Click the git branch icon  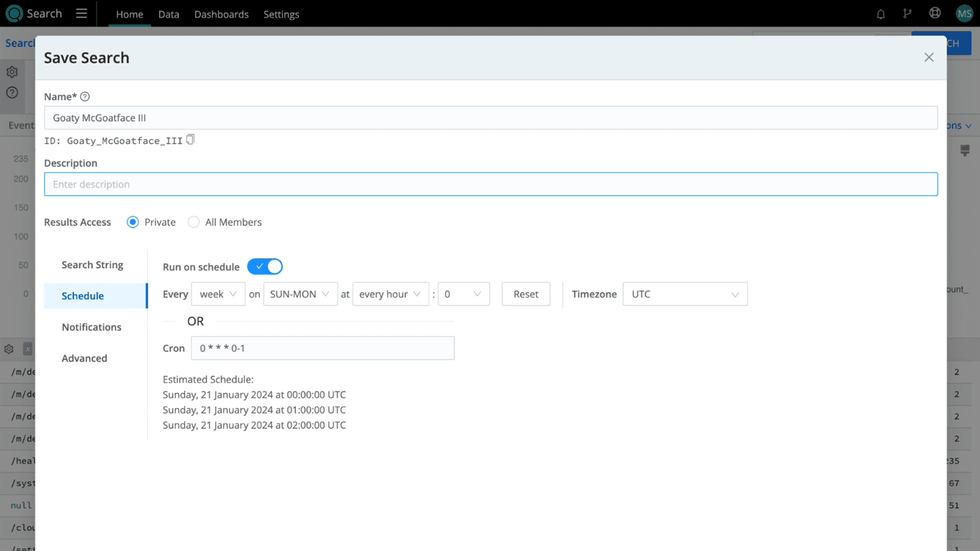[x=907, y=14]
